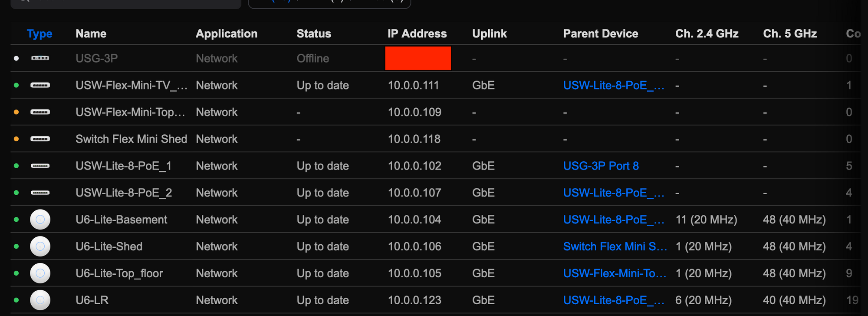Click the Switch Flex Mini Shed device icon
The image size is (868, 316).
tap(40, 139)
